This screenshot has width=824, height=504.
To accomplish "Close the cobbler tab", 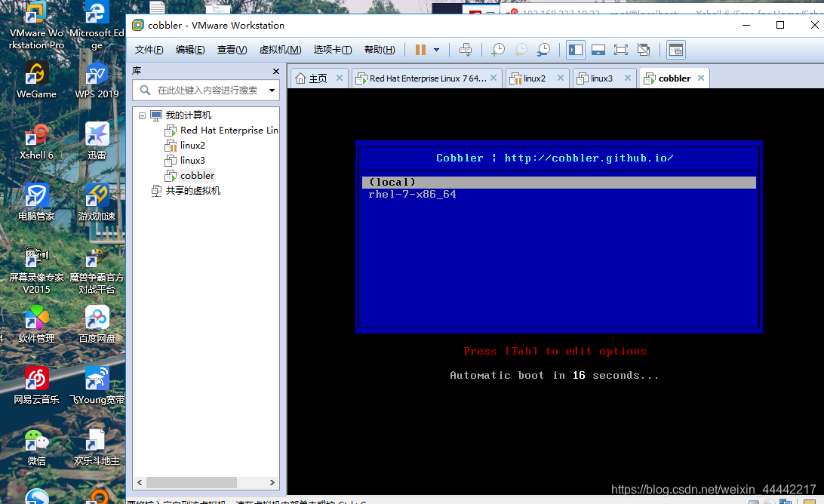I will [x=700, y=78].
